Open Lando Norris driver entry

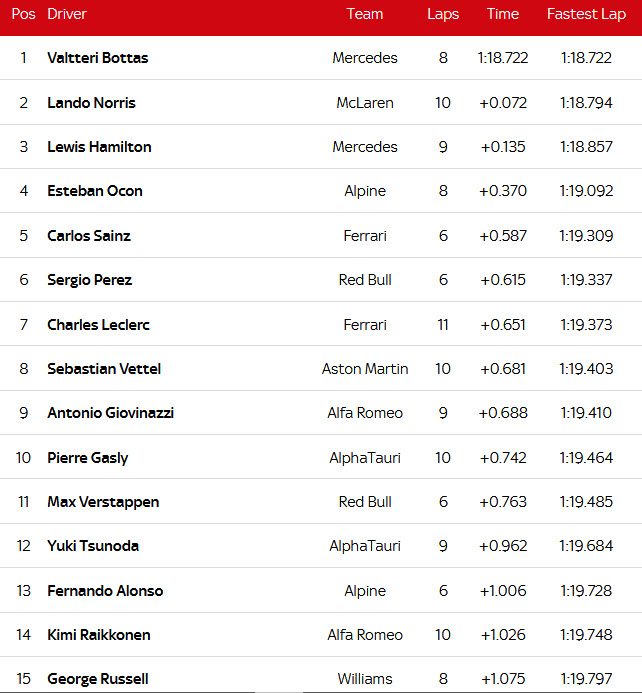(x=91, y=103)
